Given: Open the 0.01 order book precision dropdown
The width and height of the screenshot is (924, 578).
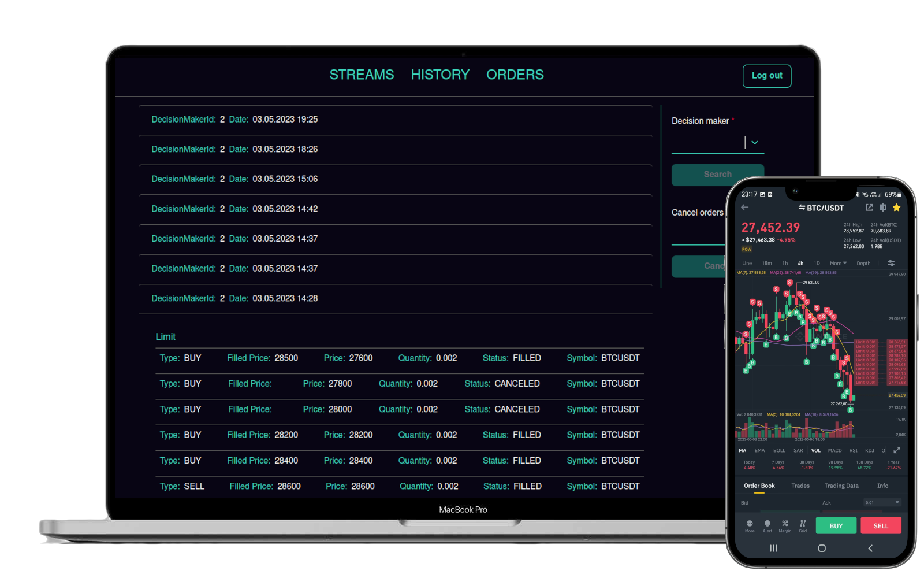Looking at the screenshot, I should coord(882,502).
